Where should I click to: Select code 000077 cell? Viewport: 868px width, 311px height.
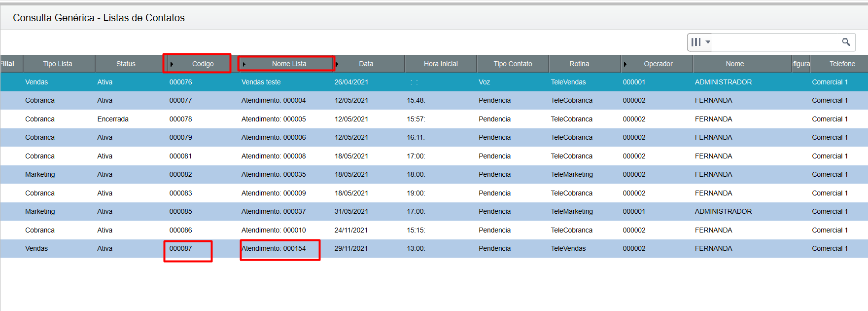[x=180, y=100]
